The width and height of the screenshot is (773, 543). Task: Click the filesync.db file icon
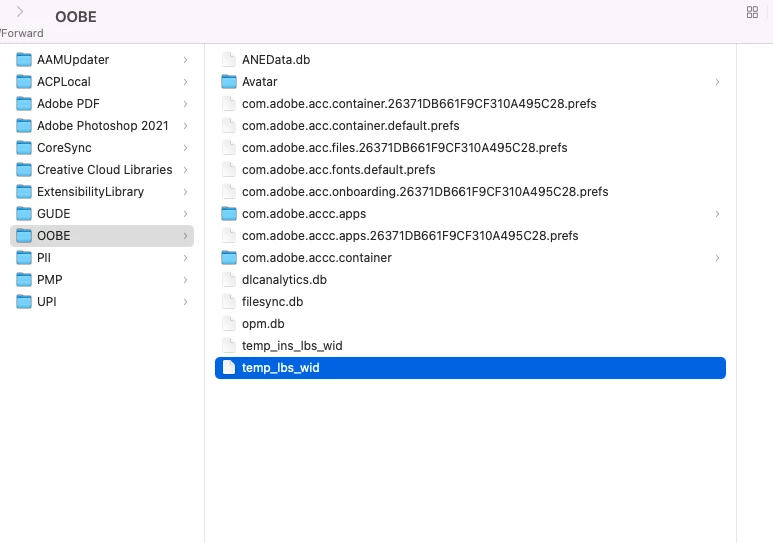pyautogui.click(x=229, y=302)
